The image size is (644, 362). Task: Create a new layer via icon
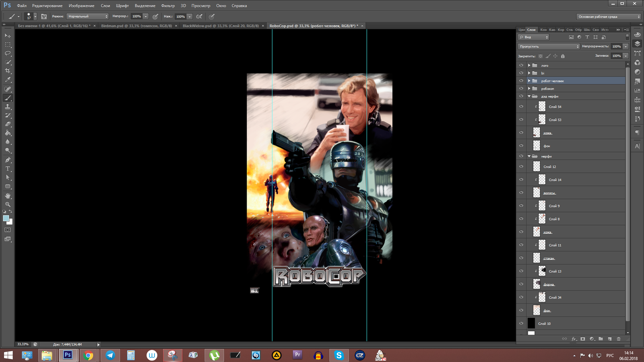tap(610, 339)
